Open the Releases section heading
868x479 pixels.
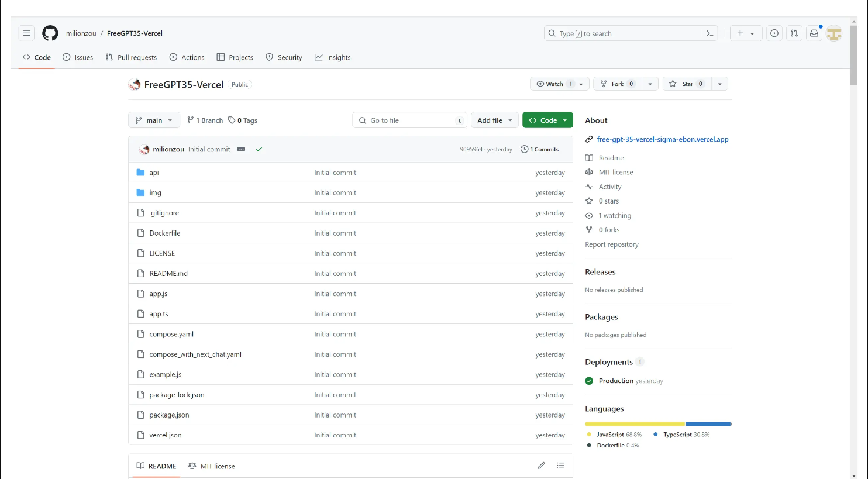600,272
